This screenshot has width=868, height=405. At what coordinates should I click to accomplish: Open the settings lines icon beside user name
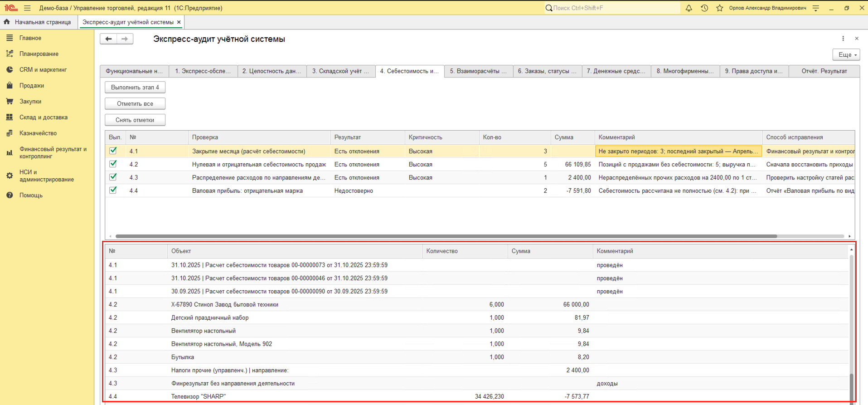click(x=816, y=8)
